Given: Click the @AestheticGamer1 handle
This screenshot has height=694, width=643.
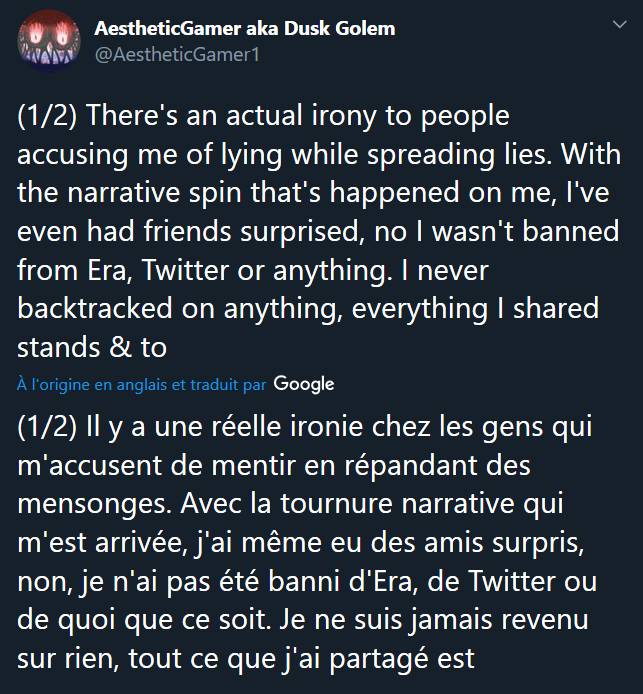Looking at the screenshot, I should coord(177,55).
